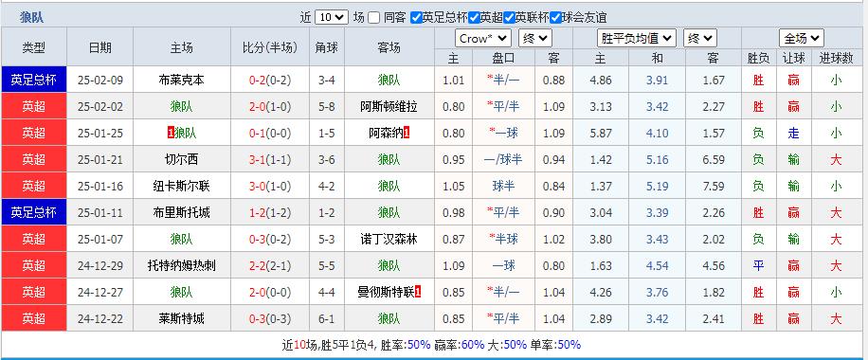Click the 1-2(1-2) score at 布里斯托城

pyautogui.click(x=270, y=212)
